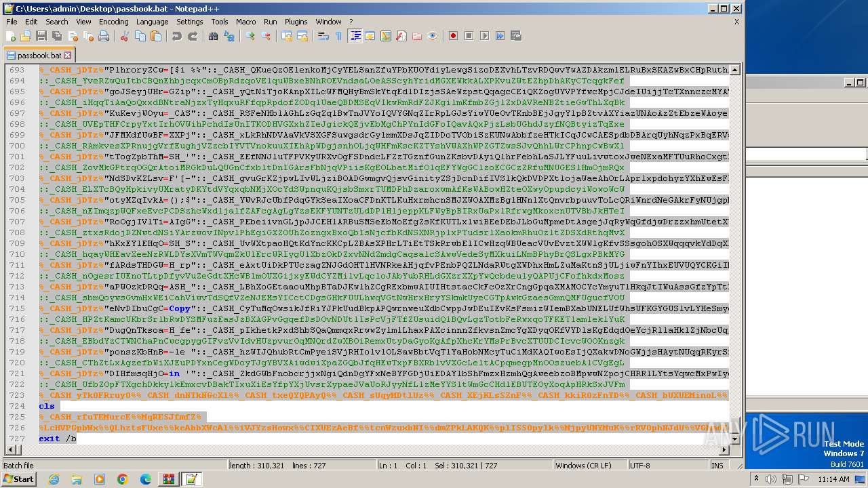This screenshot has width=868, height=488.
Task: Click the 'Windows (CR LF)' status bar field
Action: (591, 466)
